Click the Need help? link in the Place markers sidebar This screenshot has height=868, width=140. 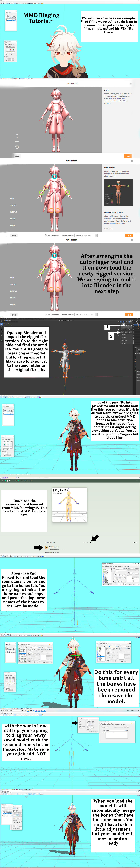(x=108, y=228)
